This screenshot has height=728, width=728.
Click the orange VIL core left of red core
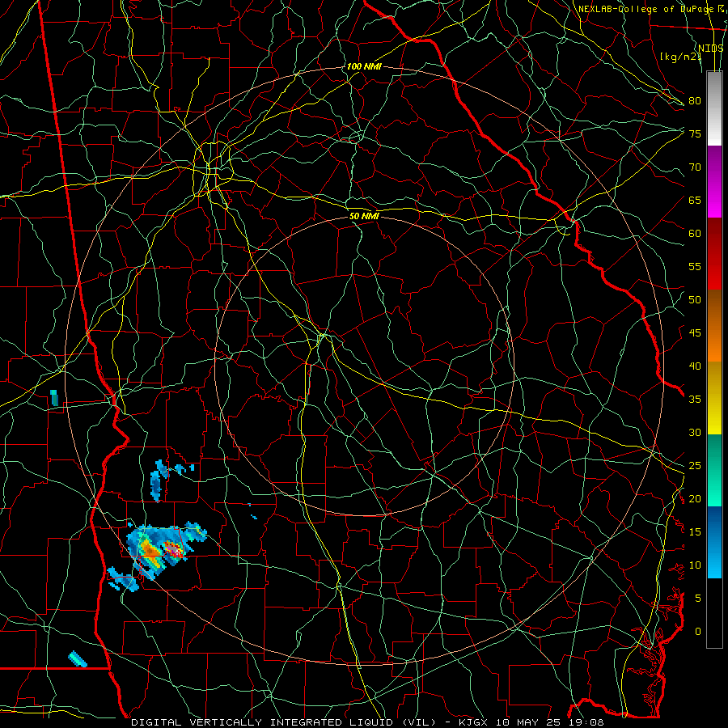(150, 550)
